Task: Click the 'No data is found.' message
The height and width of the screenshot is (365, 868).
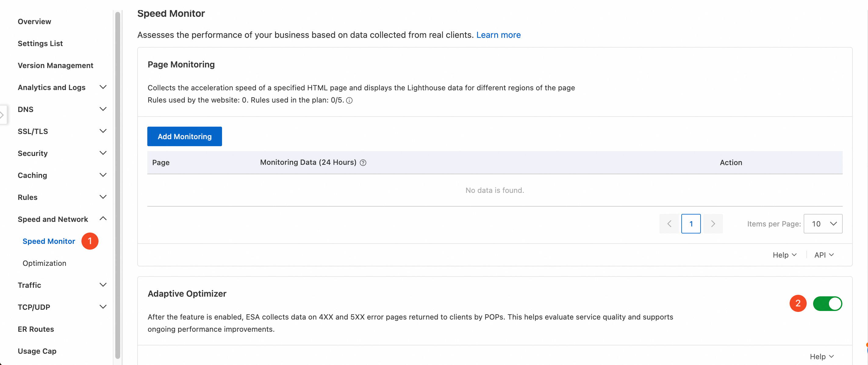Action: (x=495, y=190)
